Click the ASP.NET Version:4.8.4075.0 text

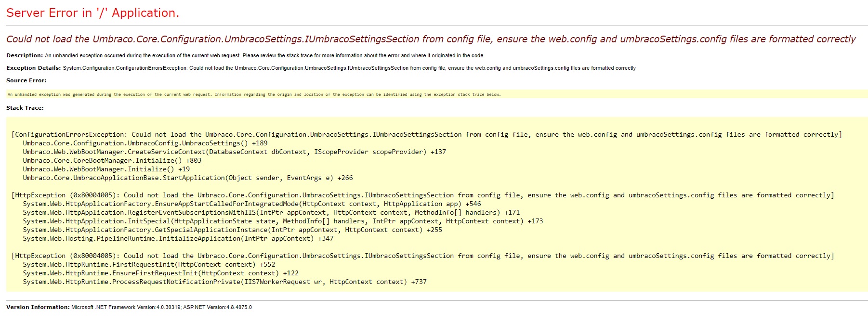[217, 307]
